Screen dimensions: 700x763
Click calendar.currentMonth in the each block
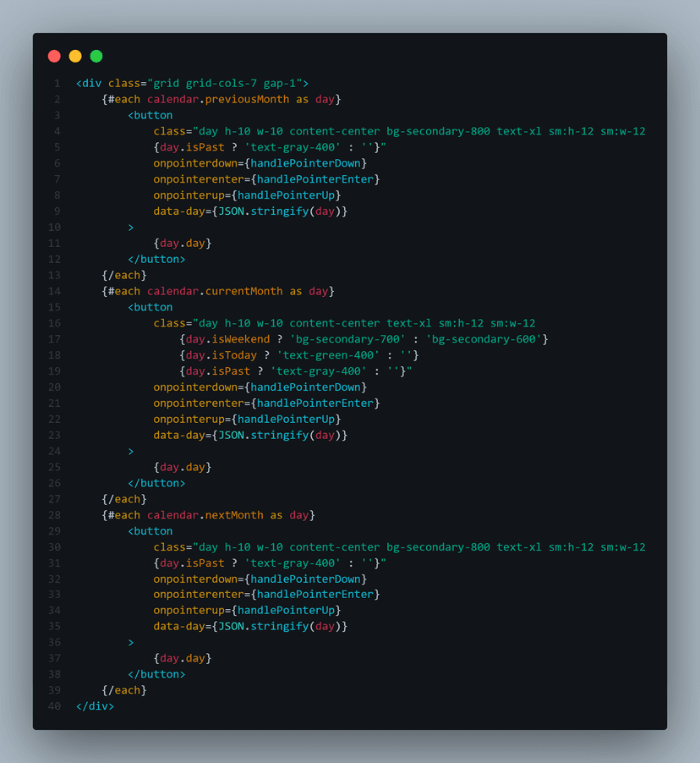pos(215,291)
